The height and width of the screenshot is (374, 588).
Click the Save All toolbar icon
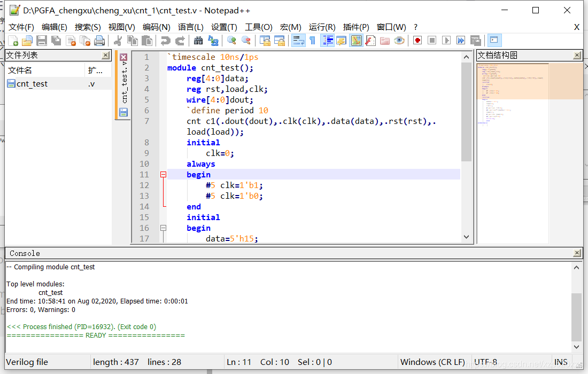(56, 41)
